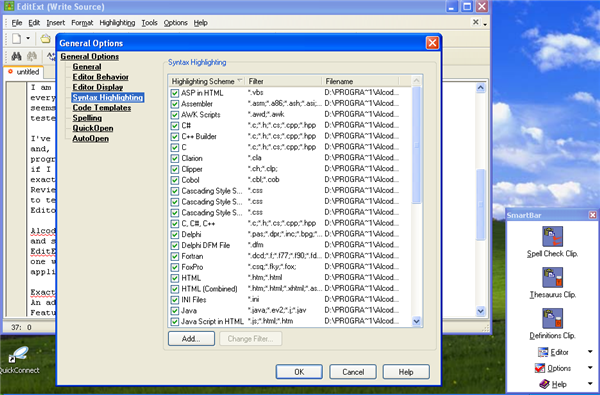Open the Options menu in the menu bar
This screenshot has width=600, height=395.
175,23
